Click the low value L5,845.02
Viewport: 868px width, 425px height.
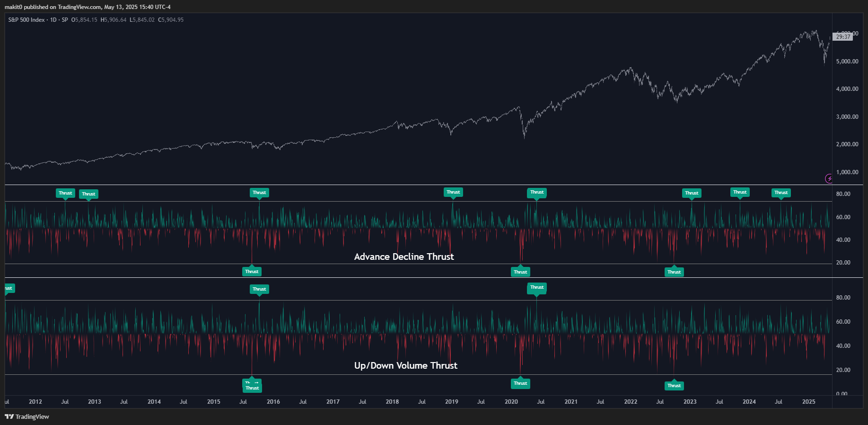(x=142, y=20)
